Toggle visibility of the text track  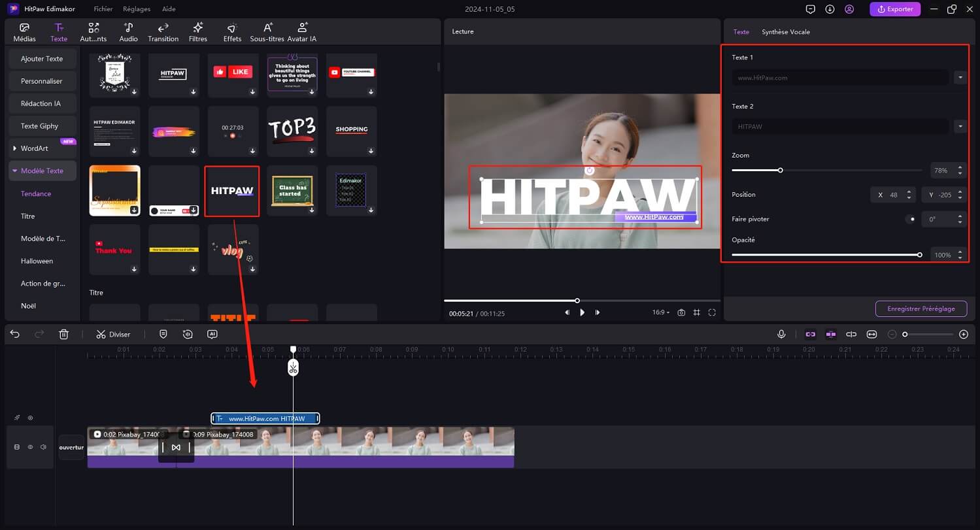[30, 418]
